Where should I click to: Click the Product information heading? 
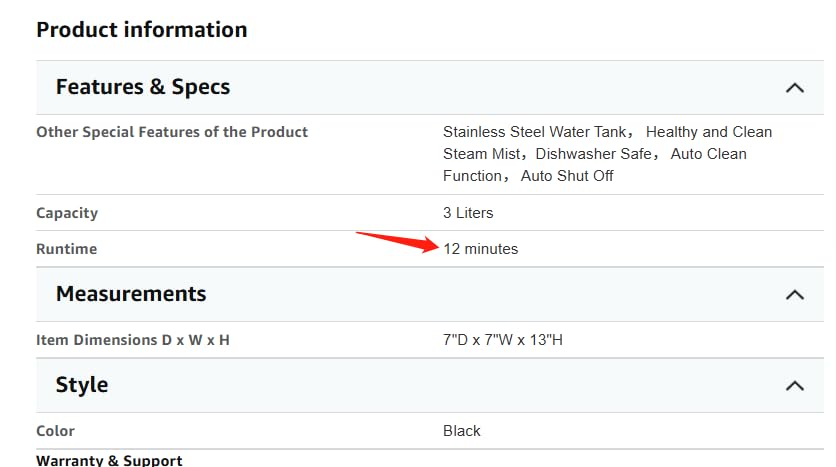(141, 30)
